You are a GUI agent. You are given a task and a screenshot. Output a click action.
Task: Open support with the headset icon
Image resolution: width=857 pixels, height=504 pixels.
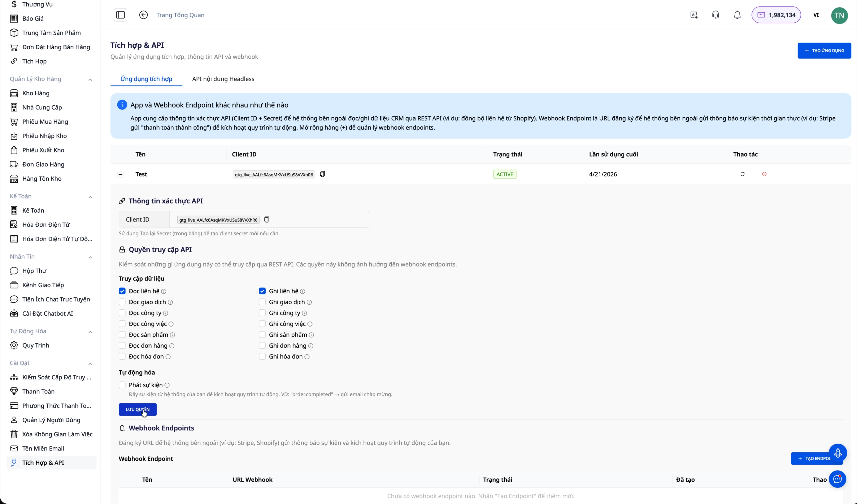pyautogui.click(x=715, y=15)
